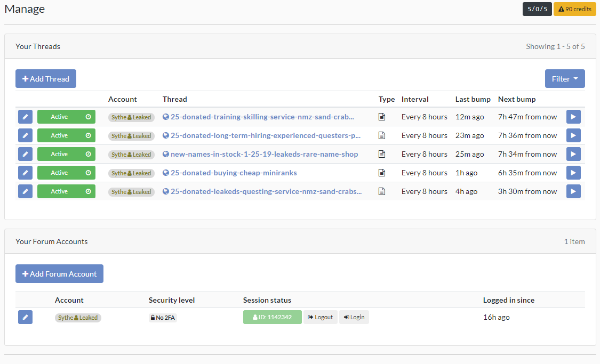
Task: Disable Active status on leakeds-questing-service thread
Action: tap(66, 191)
